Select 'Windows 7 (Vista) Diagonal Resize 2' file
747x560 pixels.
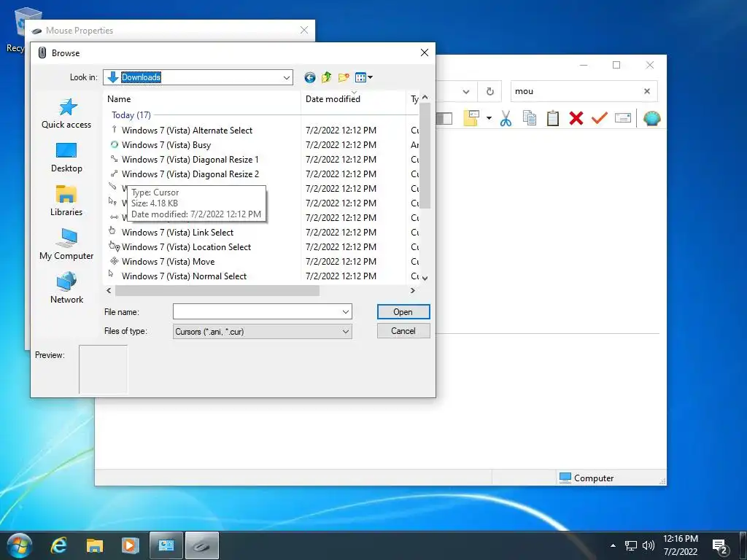tap(190, 174)
